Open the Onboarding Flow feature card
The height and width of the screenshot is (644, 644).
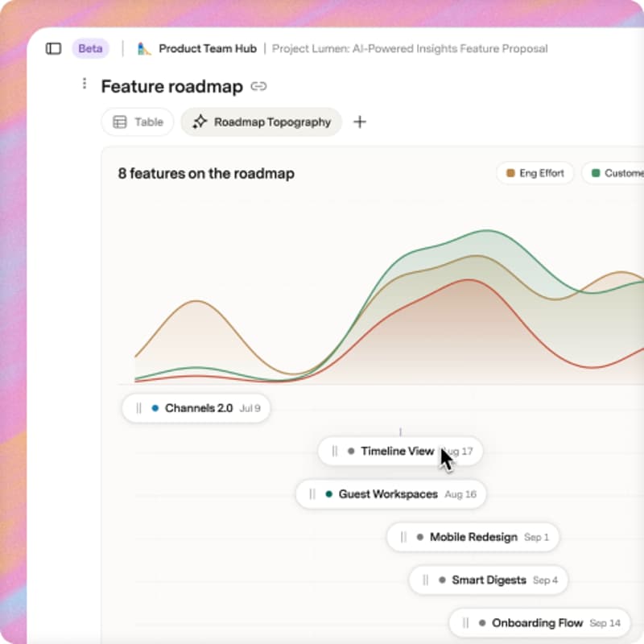coord(539,622)
